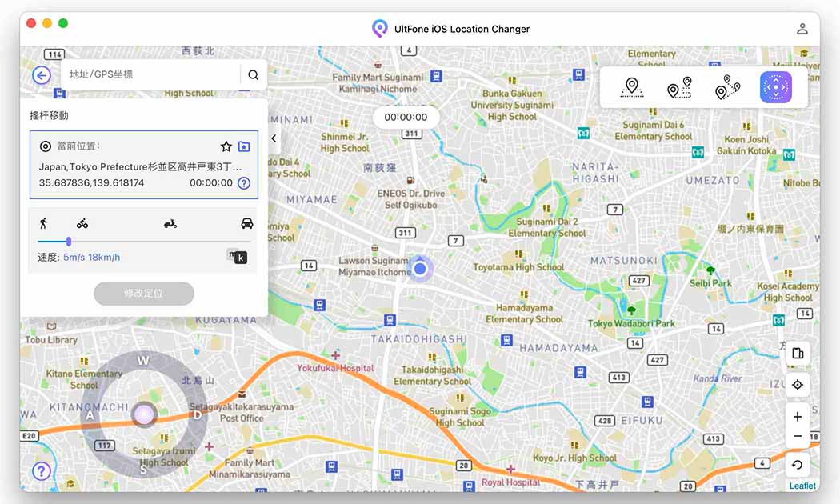Image resolution: width=840 pixels, height=504 pixels.
Task: Choose walking speed mode
Action: pyautogui.click(x=43, y=223)
